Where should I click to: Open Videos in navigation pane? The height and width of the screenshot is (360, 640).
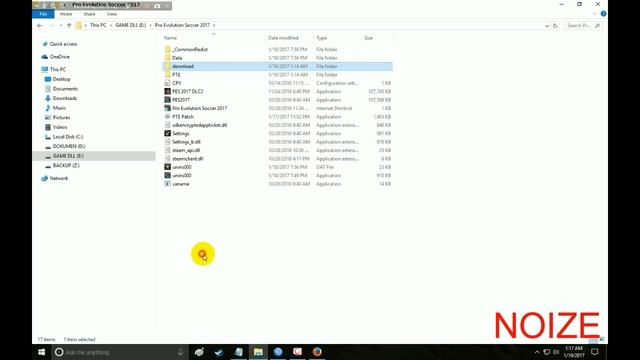click(x=60, y=127)
